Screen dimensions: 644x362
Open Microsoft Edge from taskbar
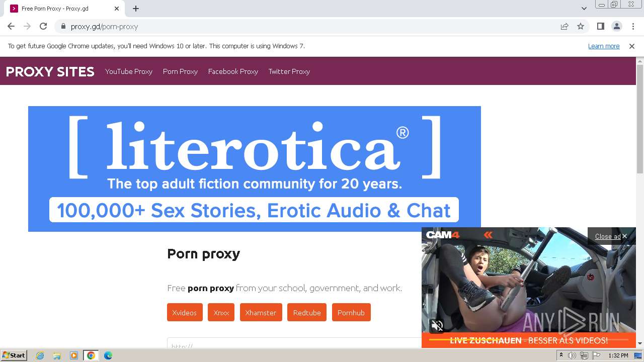click(x=108, y=355)
